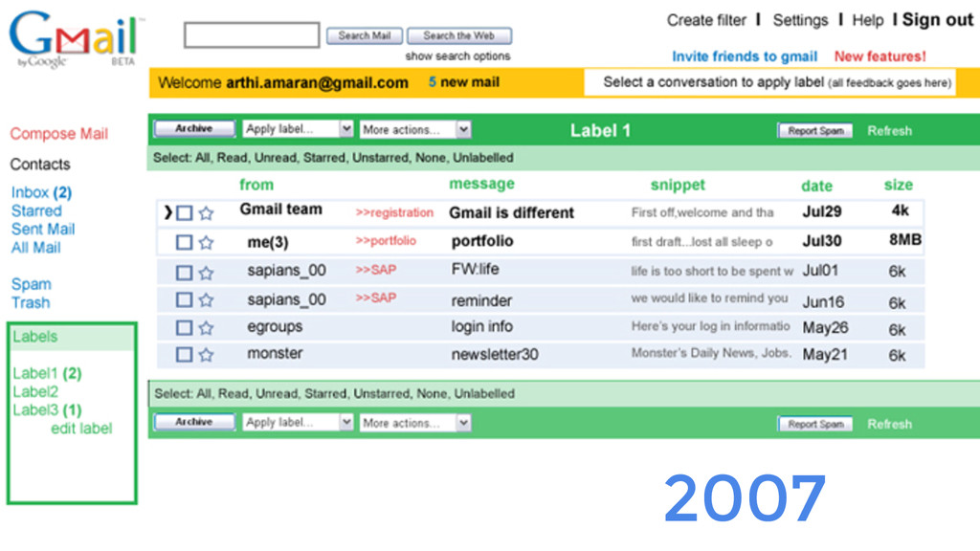Image resolution: width=980 pixels, height=551 pixels.
Task: Open the Gmail is different message
Action: click(511, 213)
